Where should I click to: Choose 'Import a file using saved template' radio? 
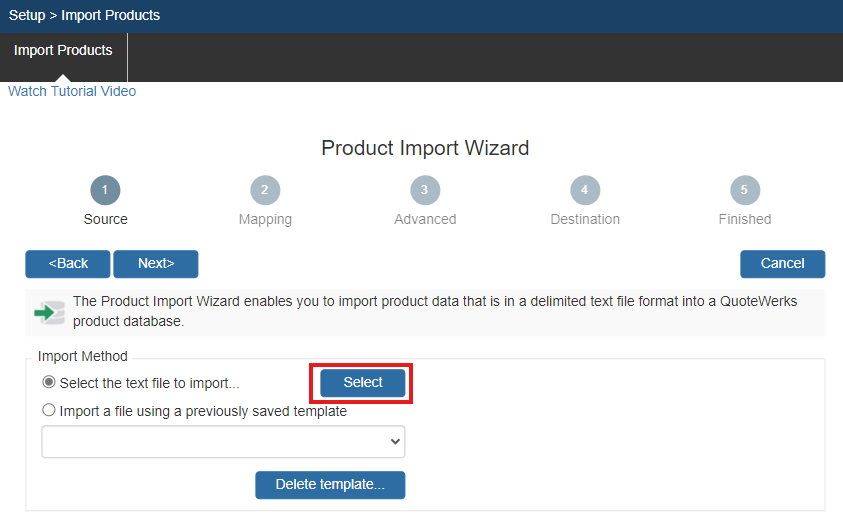click(49, 410)
